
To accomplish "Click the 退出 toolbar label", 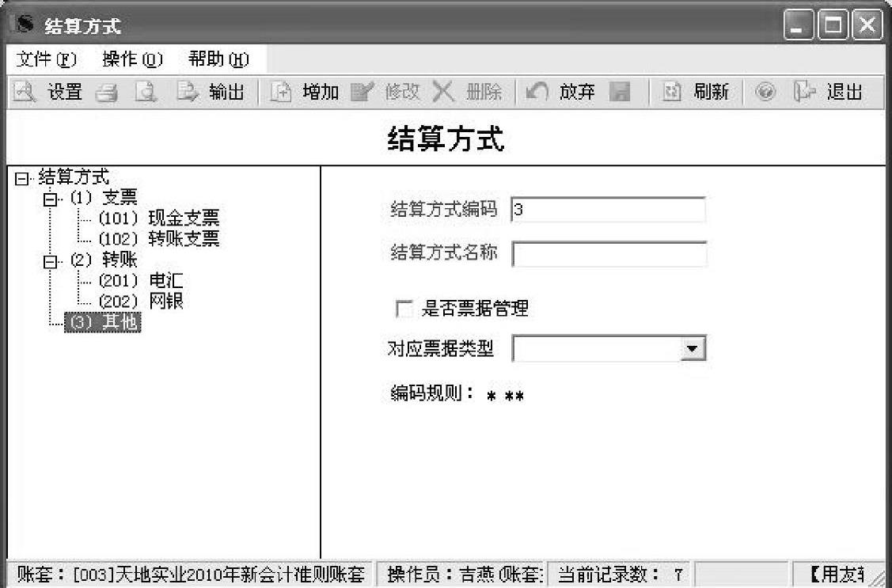I will tap(845, 92).
